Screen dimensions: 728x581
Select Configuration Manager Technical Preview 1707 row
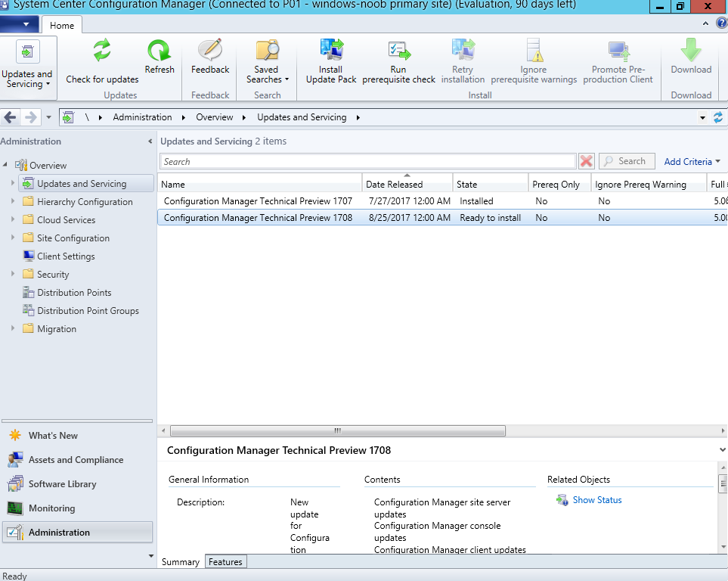pyautogui.click(x=442, y=200)
